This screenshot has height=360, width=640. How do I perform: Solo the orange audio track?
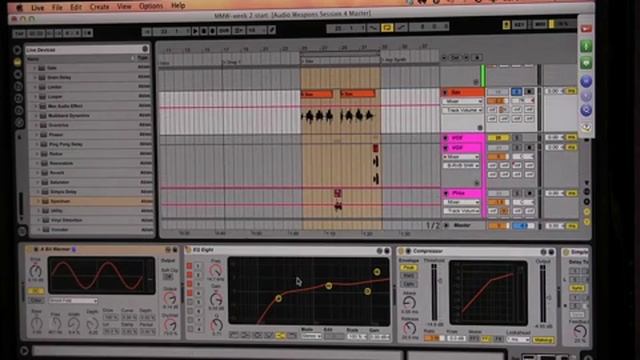(516, 91)
